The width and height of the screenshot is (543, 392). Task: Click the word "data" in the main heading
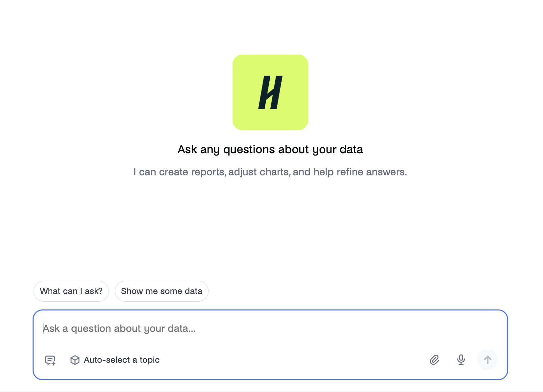point(351,150)
